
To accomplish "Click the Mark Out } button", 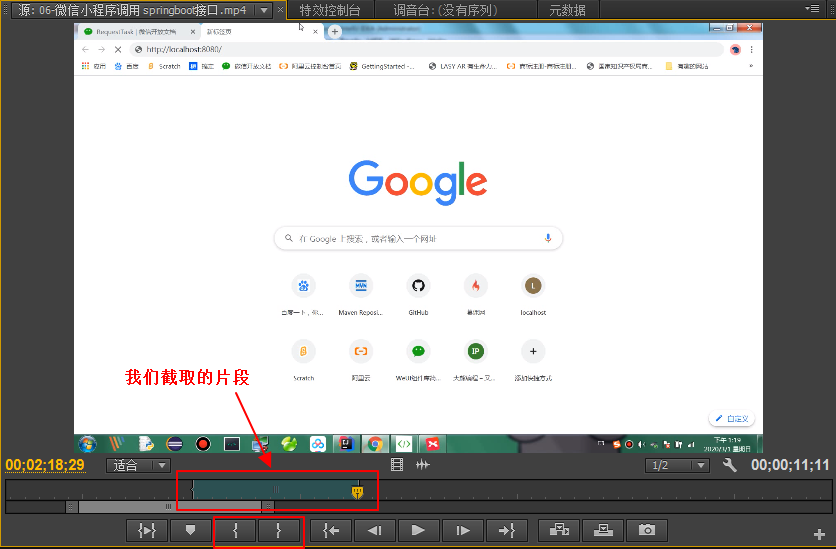I will [279, 530].
